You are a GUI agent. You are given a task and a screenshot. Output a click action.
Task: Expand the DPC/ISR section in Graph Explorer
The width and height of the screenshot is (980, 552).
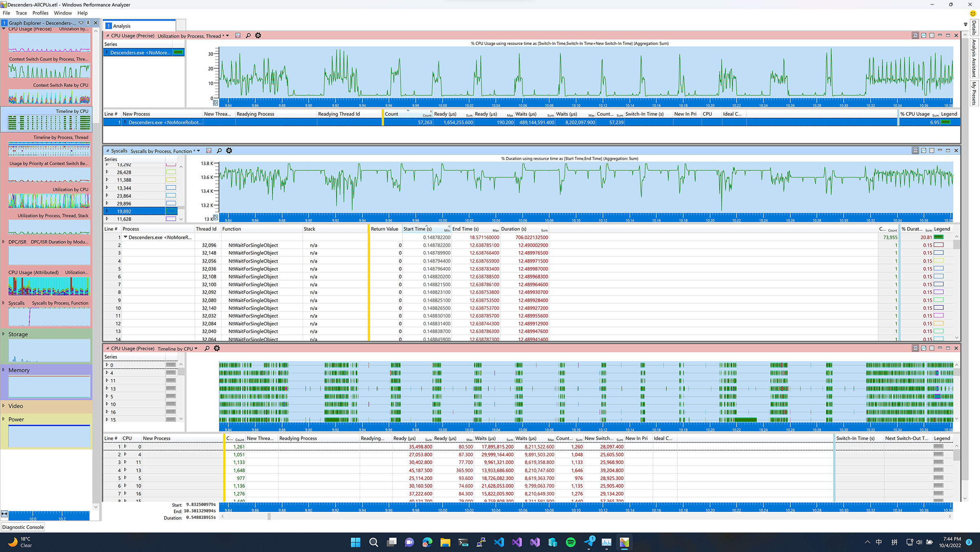(4, 241)
